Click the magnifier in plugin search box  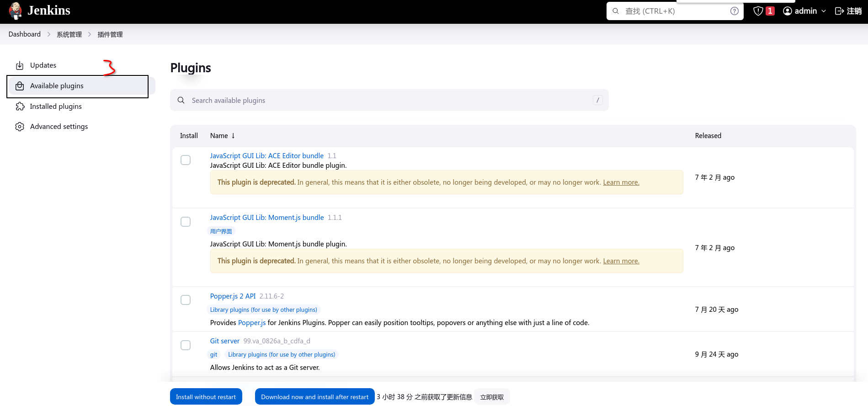[181, 100]
